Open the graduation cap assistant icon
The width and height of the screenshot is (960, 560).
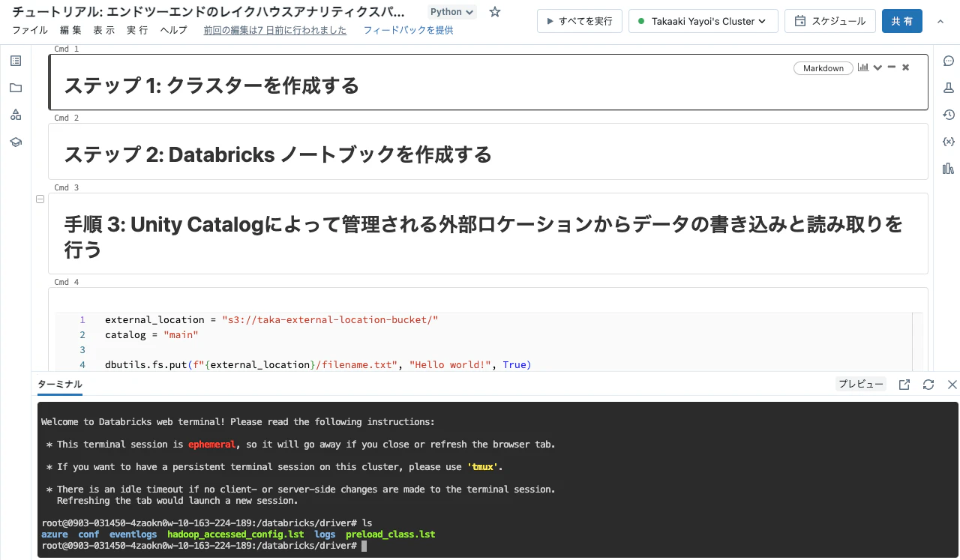coord(16,142)
